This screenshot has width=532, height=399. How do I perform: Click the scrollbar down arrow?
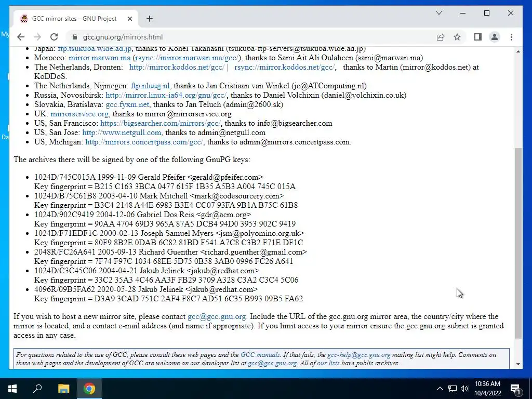click(518, 364)
